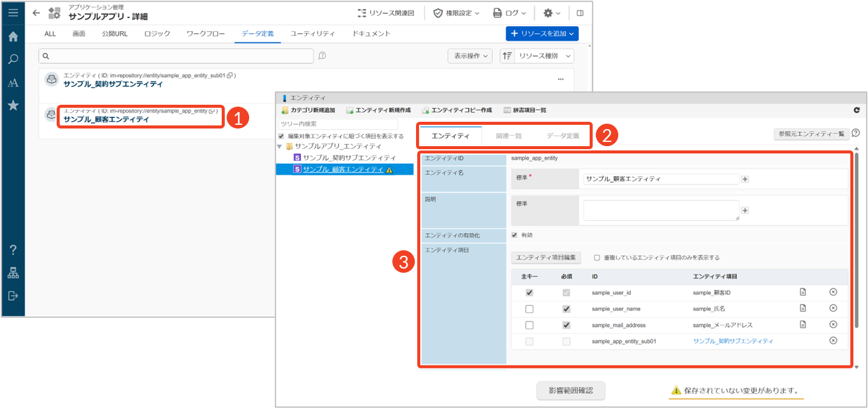Open the search icon in left sidebar

pos(13,59)
